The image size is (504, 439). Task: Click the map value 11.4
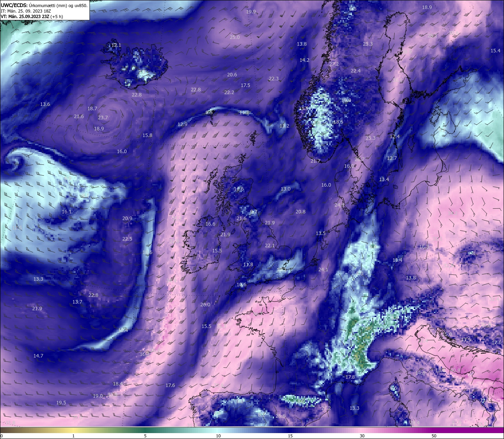(x=397, y=260)
